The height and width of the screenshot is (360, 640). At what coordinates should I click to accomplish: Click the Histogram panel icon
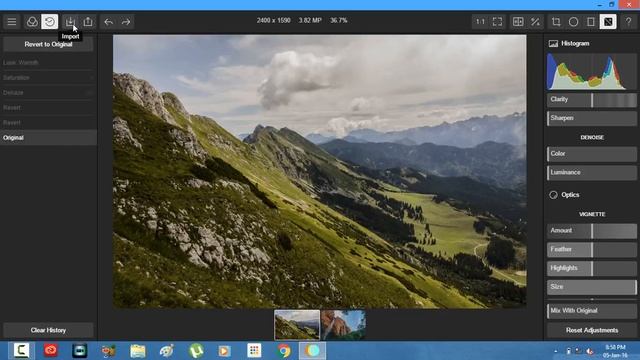pyautogui.click(x=553, y=44)
